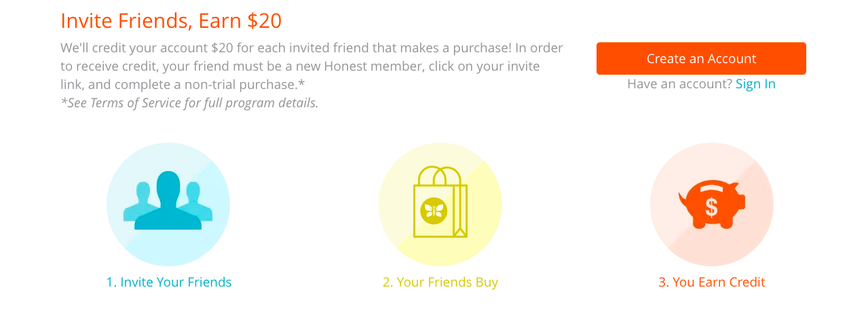Viewport: 868px width, 326px height.
Task: Select the "2. Your Friends Buy" label
Action: [x=440, y=282]
